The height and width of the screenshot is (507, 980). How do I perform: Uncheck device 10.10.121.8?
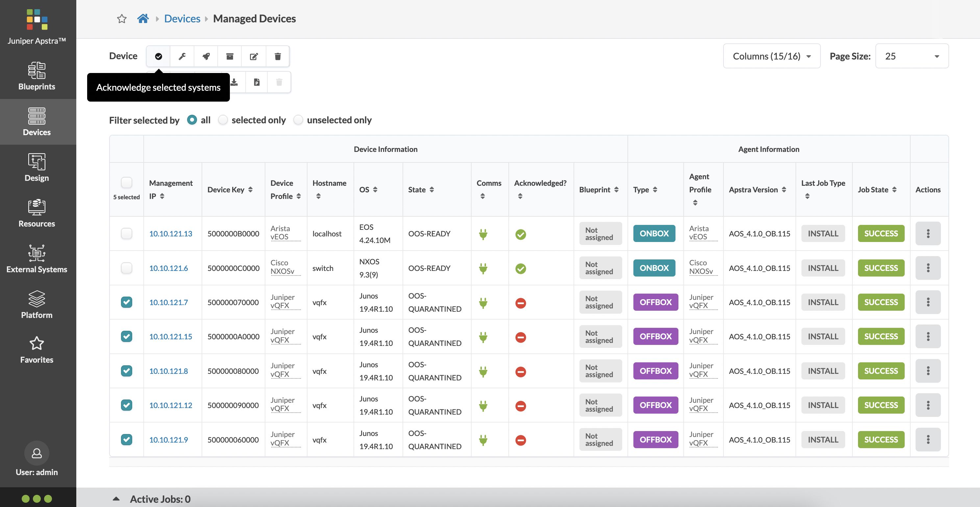tap(127, 371)
